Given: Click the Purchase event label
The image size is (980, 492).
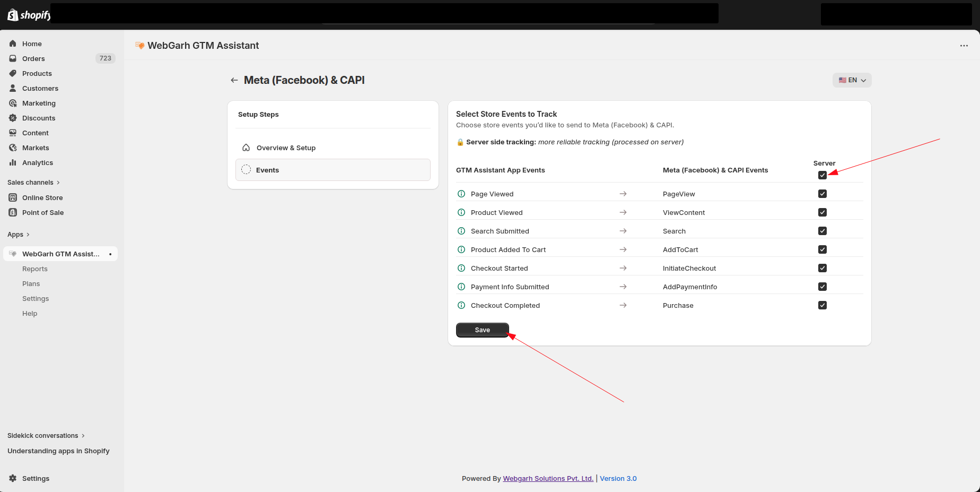Looking at the screenshot, I should point(678,305).
